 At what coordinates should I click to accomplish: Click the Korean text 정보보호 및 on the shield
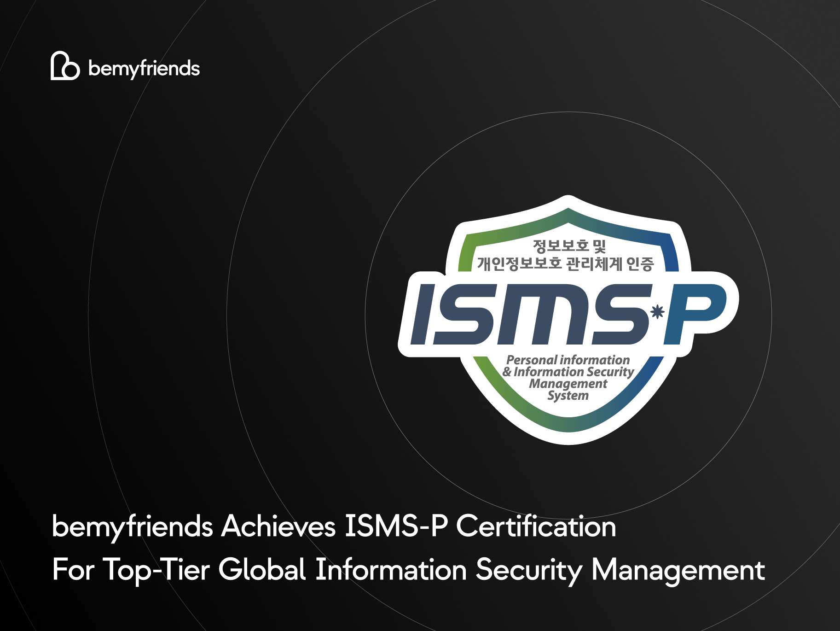(569, 246)
